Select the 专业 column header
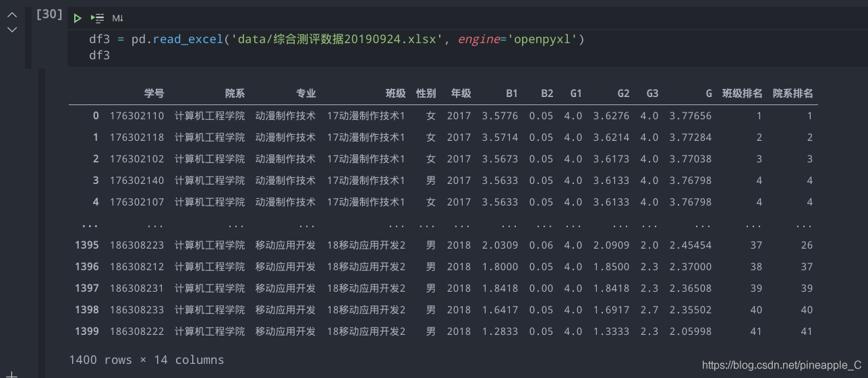The width and height of the screenshot is (868, 378). click(x=306, y=94)
